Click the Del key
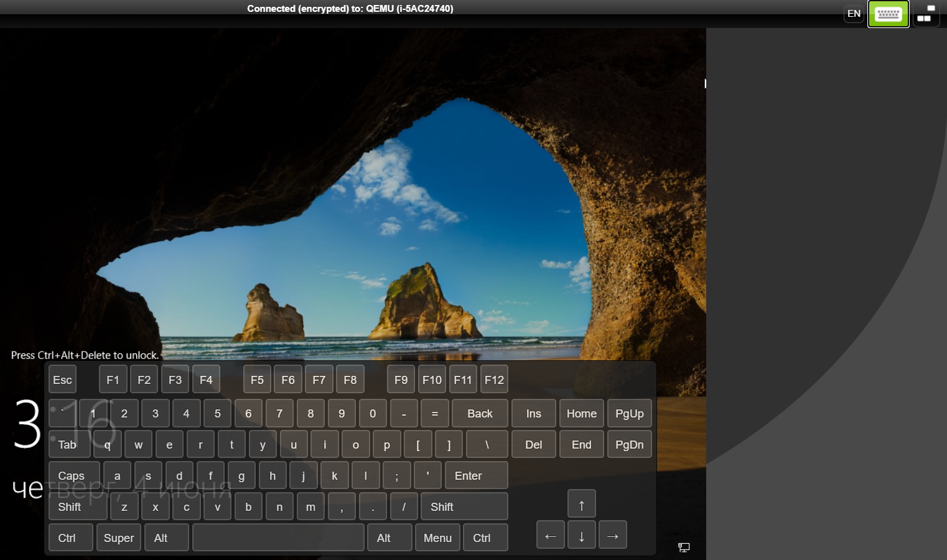947x560 pixels. tap(533, 444)
